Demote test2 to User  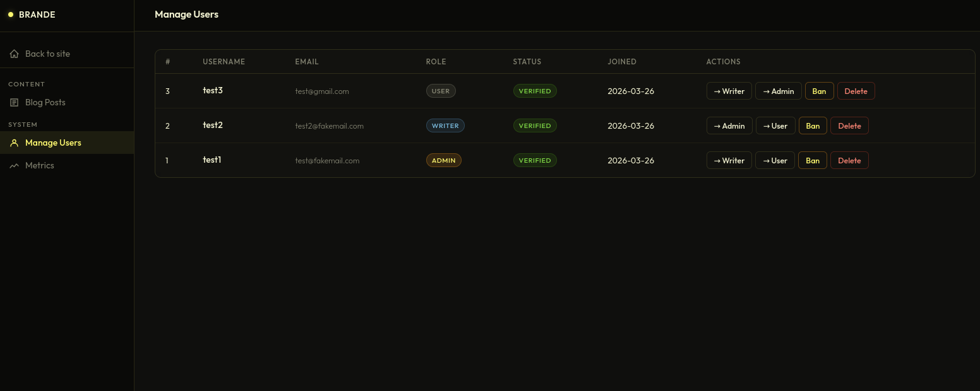tap(775, 125)
